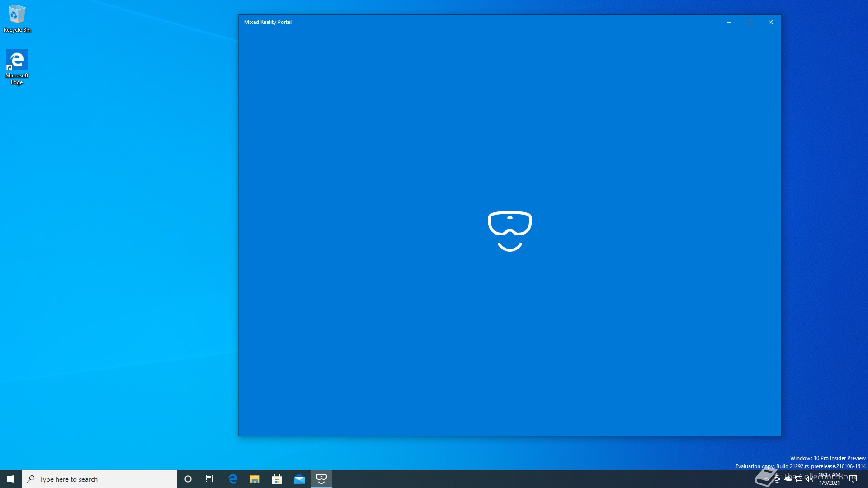Open File Explorer from the taskbar
The width and height of the screenshot is (868, 488).
coord(255,479)
